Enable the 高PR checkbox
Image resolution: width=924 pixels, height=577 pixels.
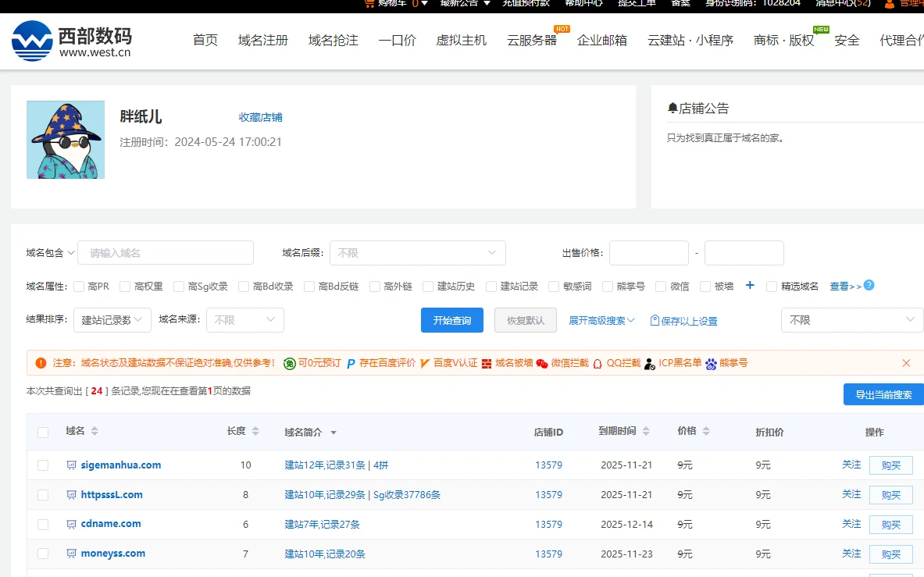tap(79, 287)
